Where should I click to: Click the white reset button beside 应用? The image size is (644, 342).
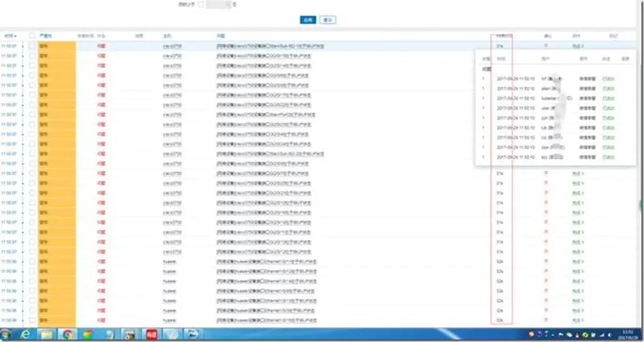[327, 20]
